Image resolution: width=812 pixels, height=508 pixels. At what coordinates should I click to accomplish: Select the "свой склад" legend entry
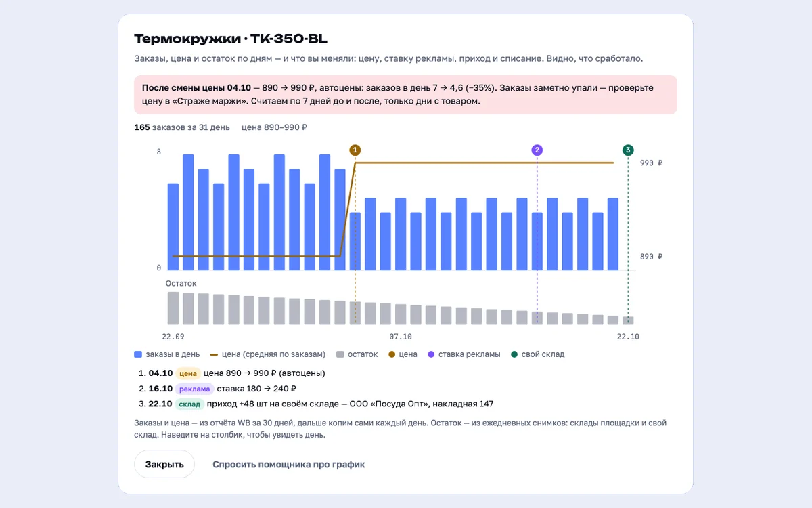tap(538, 354)
